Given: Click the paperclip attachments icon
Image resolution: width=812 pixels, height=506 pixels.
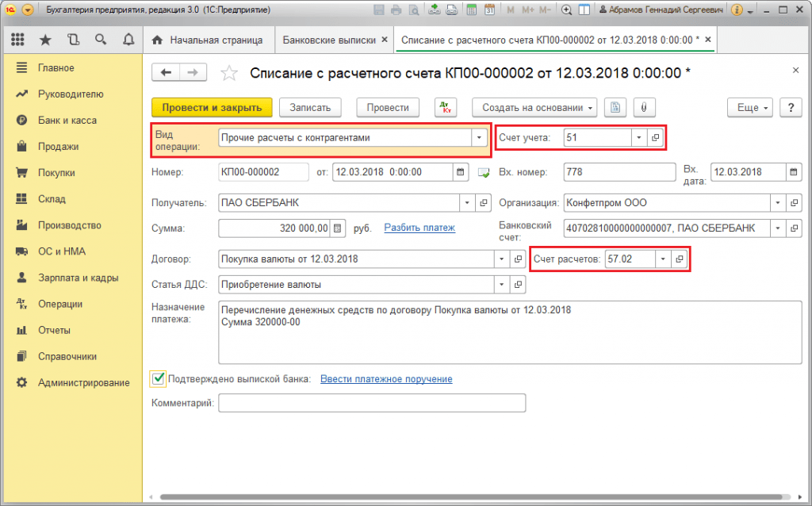Looking at the screenshot, I should click(x=644, y=108).
